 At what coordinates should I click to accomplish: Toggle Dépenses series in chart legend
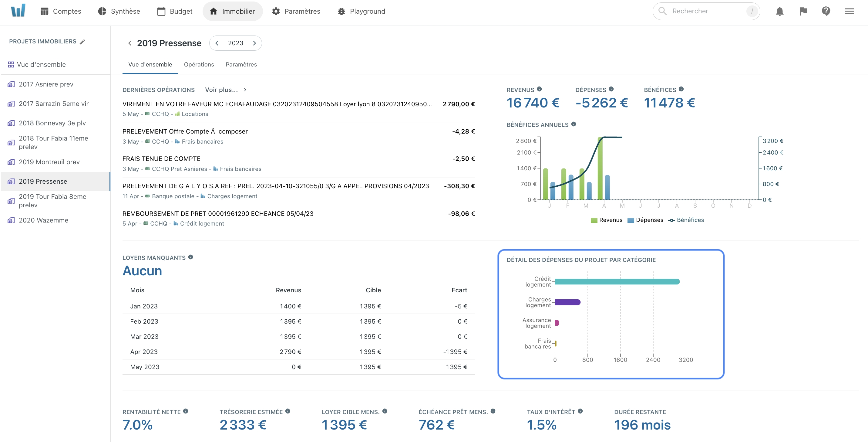[645, 220]
